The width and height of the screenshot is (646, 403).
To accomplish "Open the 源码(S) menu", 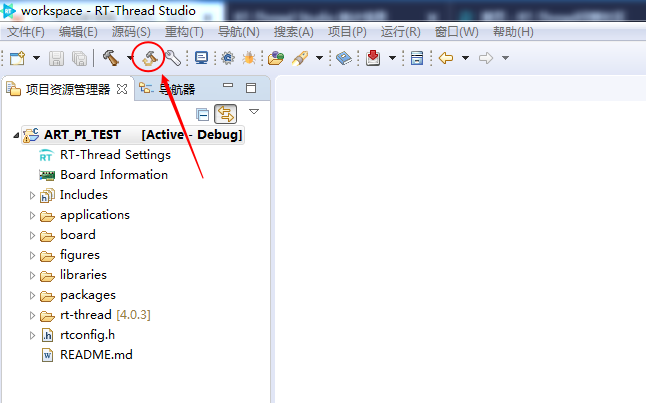I will [x=131, y=32].
